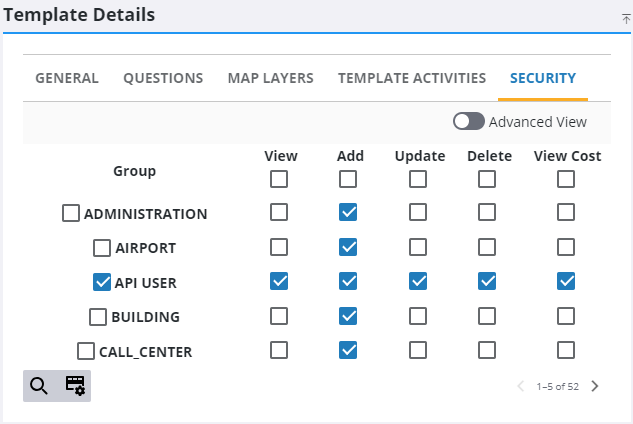Go to next page of groups
Viewport: 633px width, 424px height.
(595, 386)
